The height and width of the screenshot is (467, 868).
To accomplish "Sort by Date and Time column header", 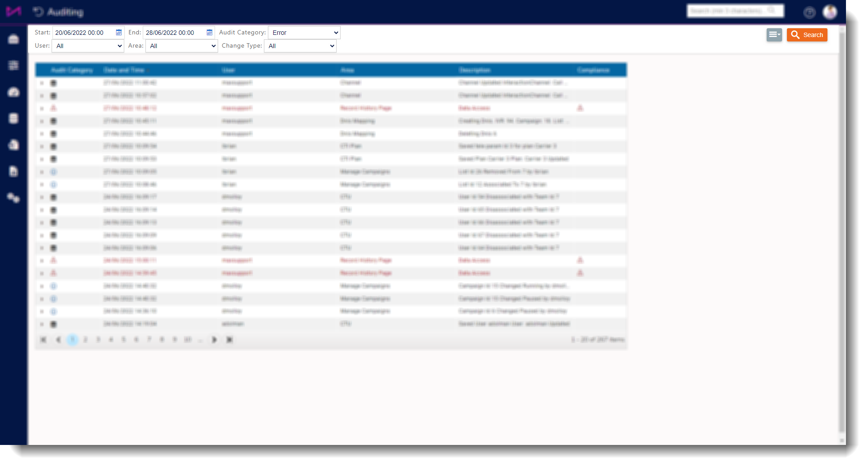I will click(124, 70).
